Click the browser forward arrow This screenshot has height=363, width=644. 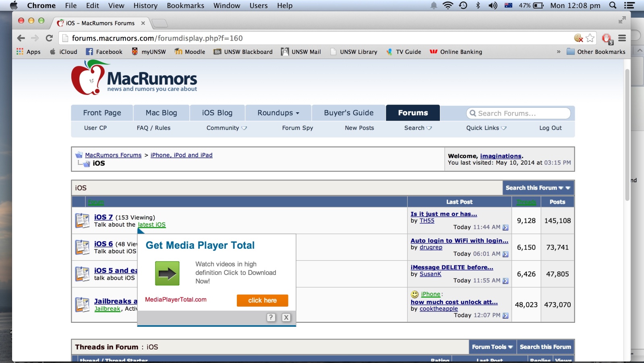pyautogui.click(x=35, y=38)
